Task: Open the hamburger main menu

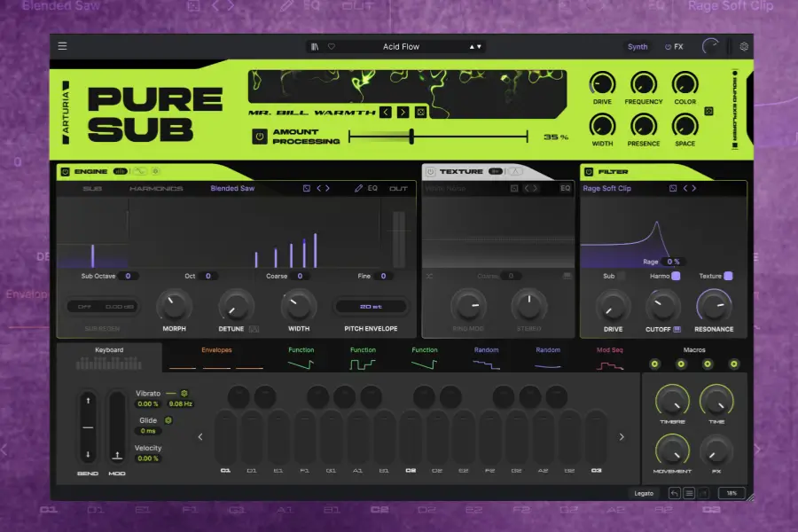Action: (62, 46)
